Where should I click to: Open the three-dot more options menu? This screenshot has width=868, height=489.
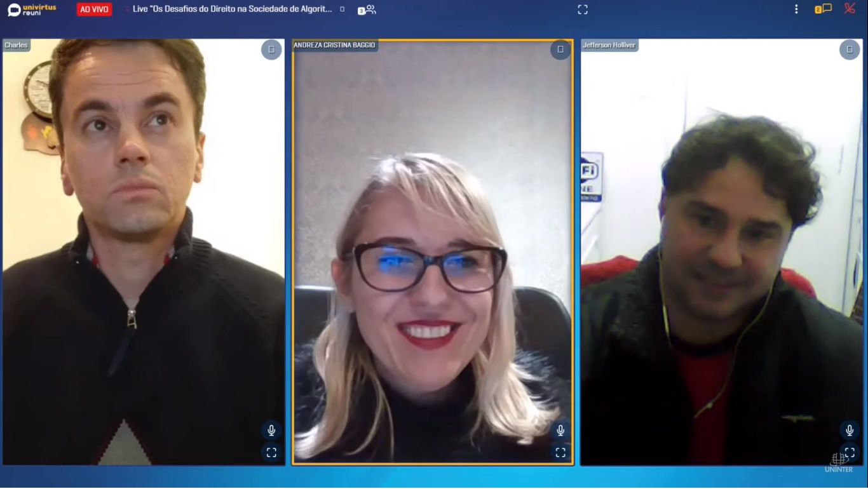pyautogui.click(x=796, y=10)
